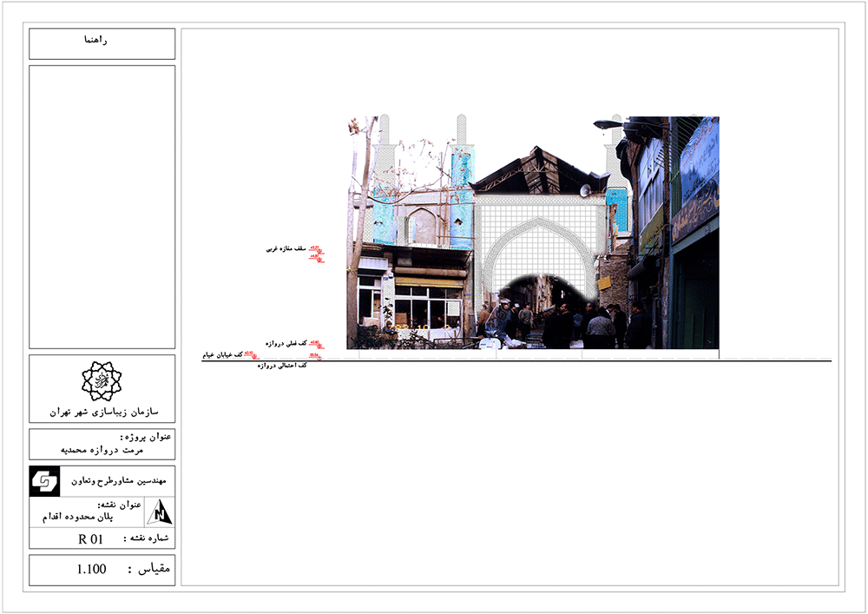Click the scale value '1.100'
Screen dimensions: 868x614
tap(91, 569)
